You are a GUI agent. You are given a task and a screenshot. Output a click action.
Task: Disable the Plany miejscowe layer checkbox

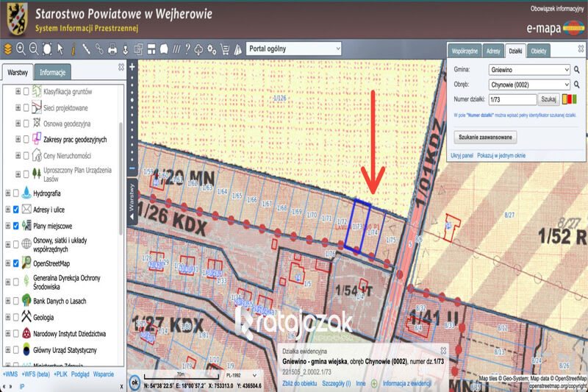[15, 226]
